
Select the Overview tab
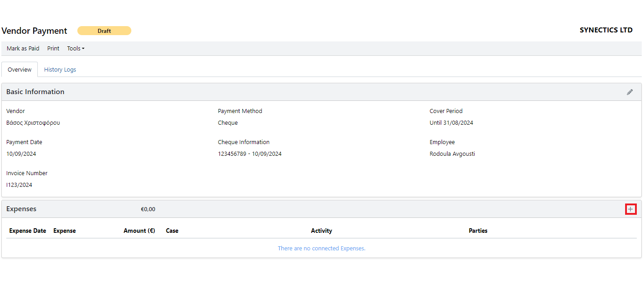click(20, 70)
